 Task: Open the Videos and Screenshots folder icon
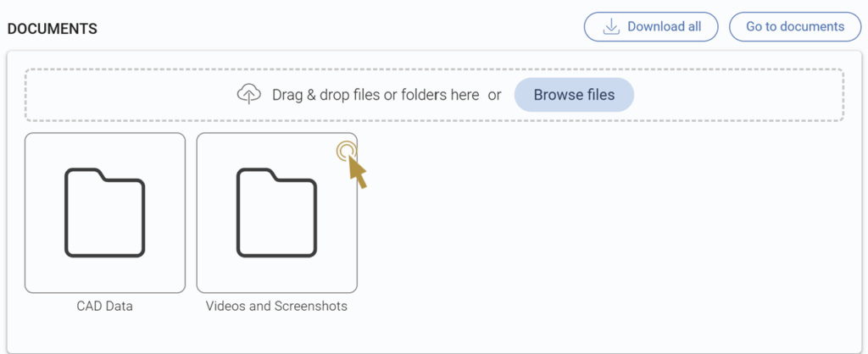277,213
